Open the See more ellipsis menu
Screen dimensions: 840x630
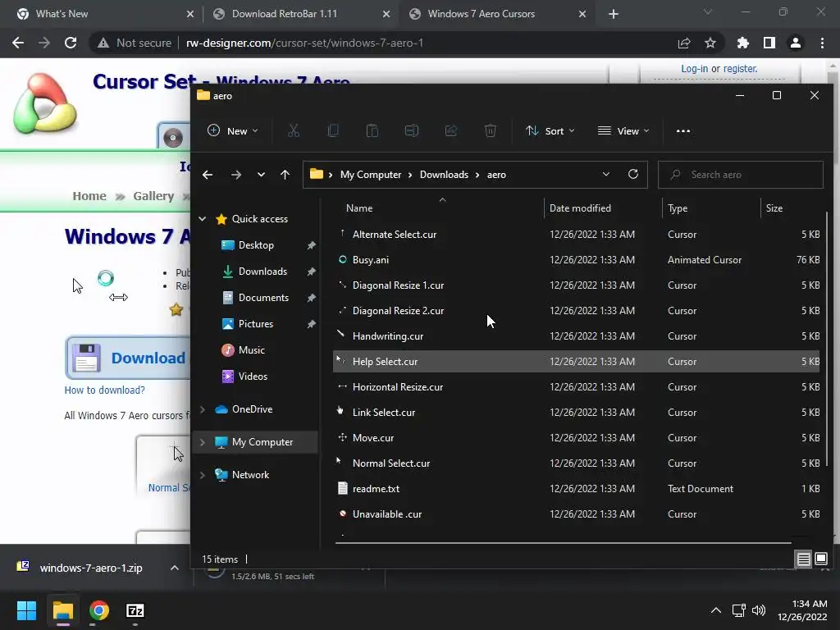[683, 130]
